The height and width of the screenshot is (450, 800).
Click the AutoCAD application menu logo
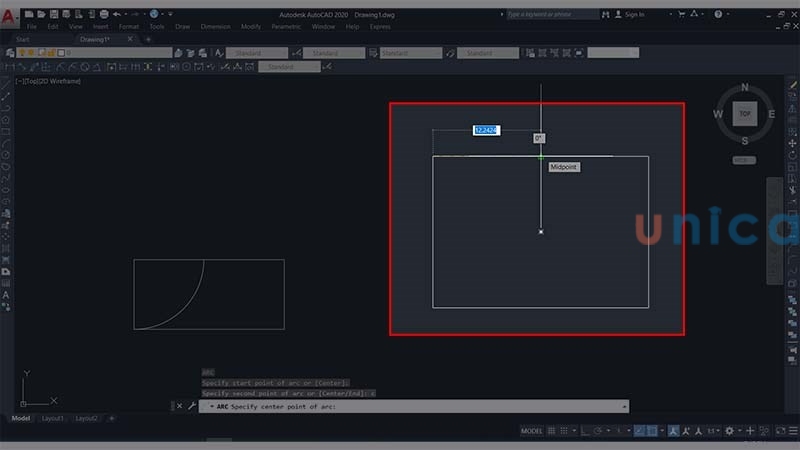[9, 16]
